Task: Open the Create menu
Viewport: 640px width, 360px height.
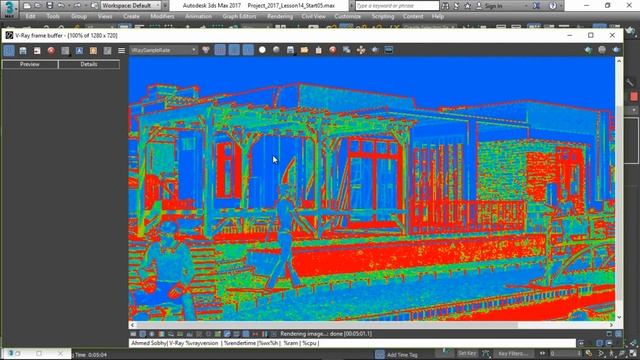Action: click(131, 16)
